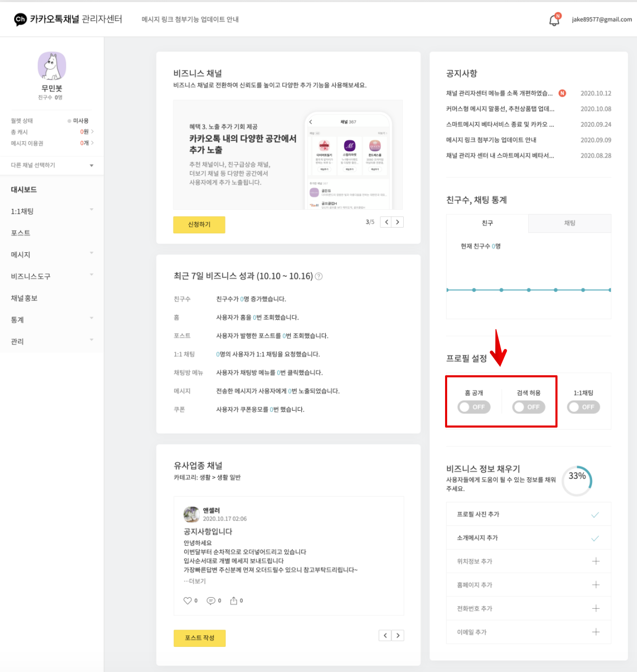The width and height of the screenshot is (637, 672).
Task: Switch to the 친구 statistics tab
Action: pos(487,223)
